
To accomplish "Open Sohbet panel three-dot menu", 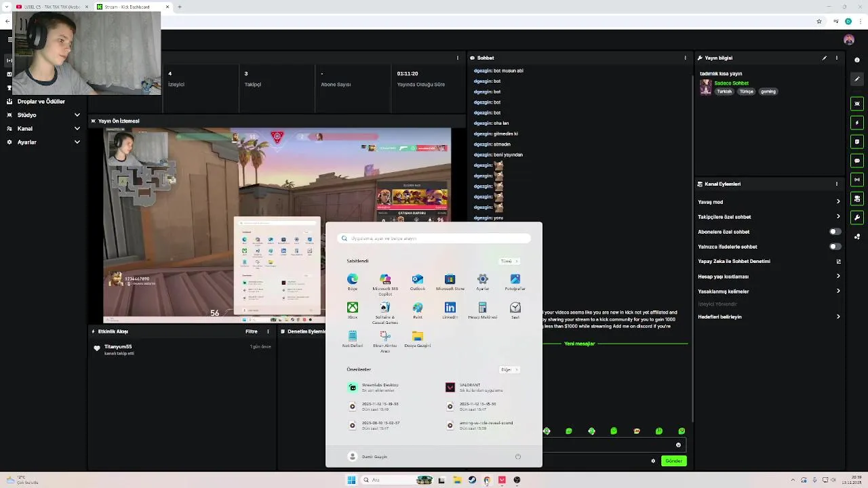I will pyautogui.click(x=686, y=58).
